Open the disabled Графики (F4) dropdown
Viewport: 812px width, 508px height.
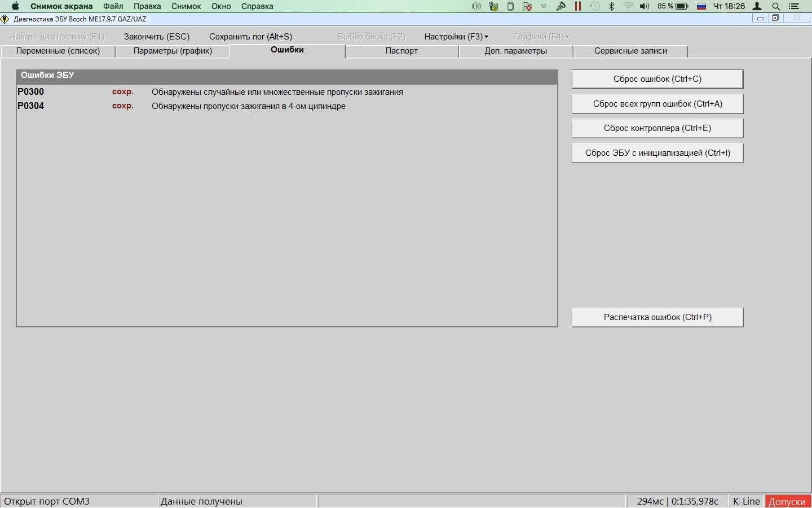(x=541, y=37)
